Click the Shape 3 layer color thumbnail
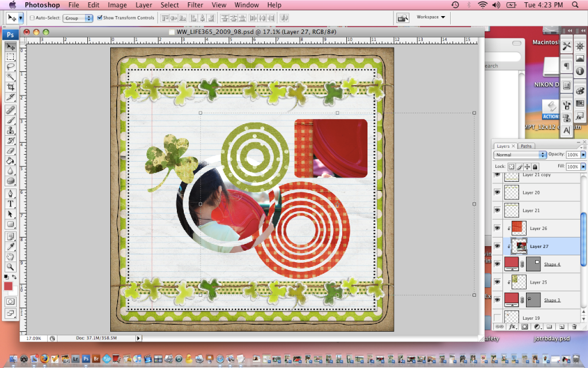This screenshot has height=368, width=588. (512, 300)
